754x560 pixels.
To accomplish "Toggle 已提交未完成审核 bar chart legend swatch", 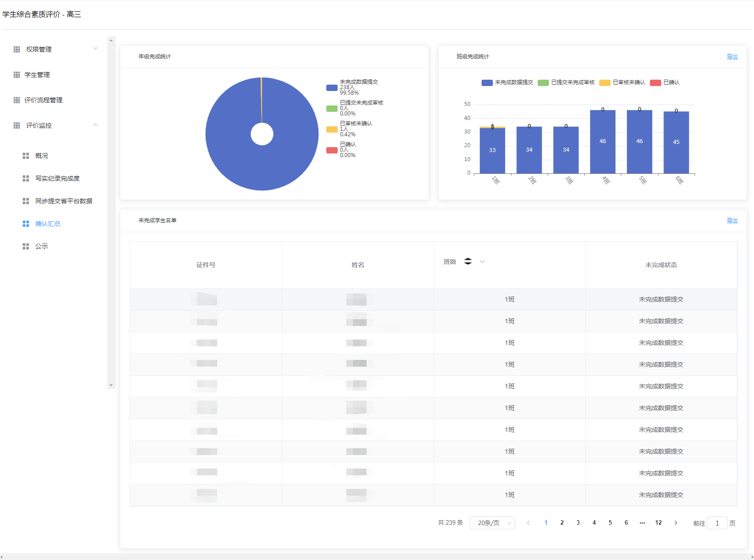I will [x=543, y=82].
